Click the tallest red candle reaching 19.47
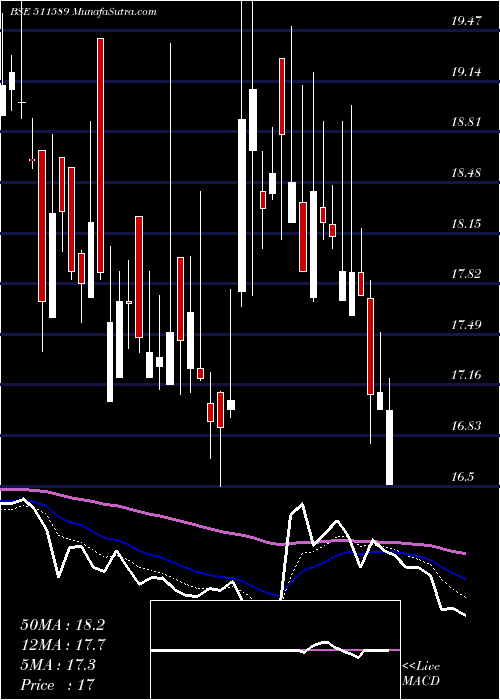 (x=100, y=155)
